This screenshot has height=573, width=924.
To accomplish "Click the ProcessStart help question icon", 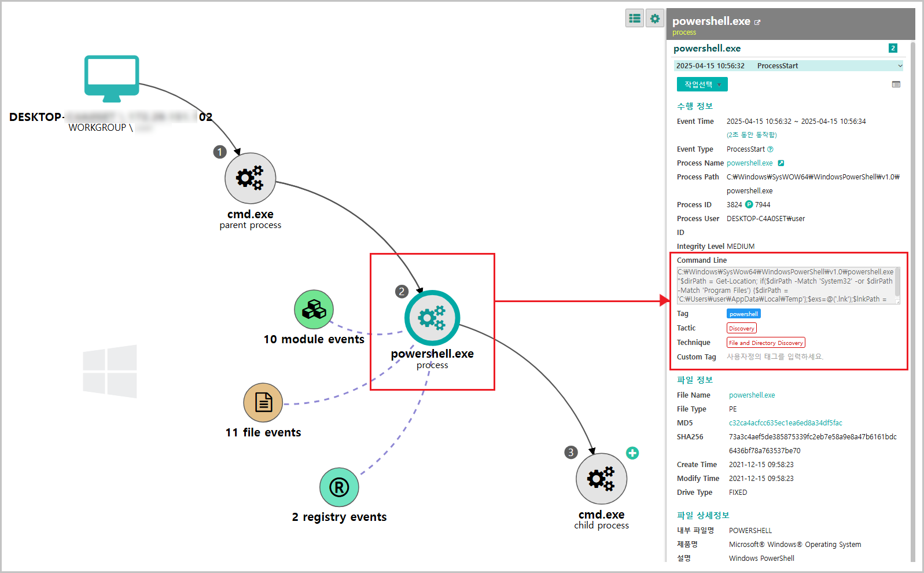I will click(x=770, y=149).
